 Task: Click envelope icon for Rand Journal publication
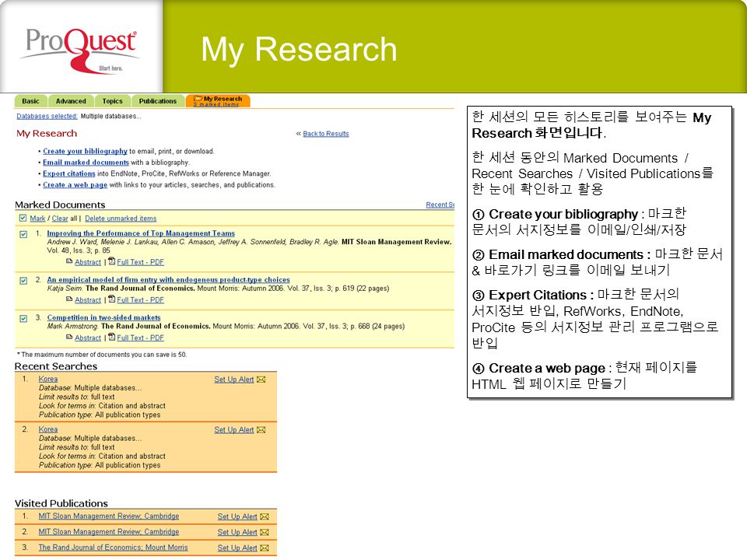[x=265, y=548]
